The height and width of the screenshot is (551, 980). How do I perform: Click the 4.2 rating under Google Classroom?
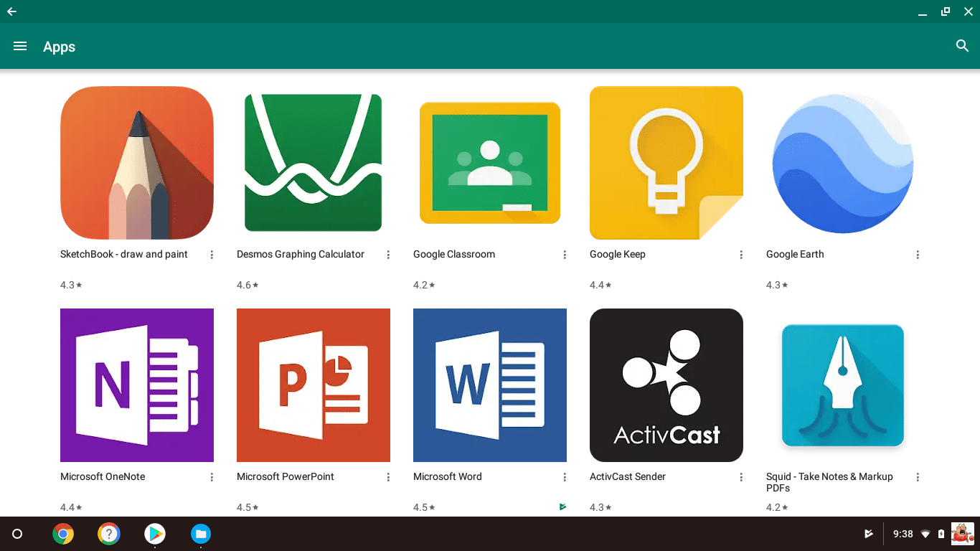(x=424, y=285)
